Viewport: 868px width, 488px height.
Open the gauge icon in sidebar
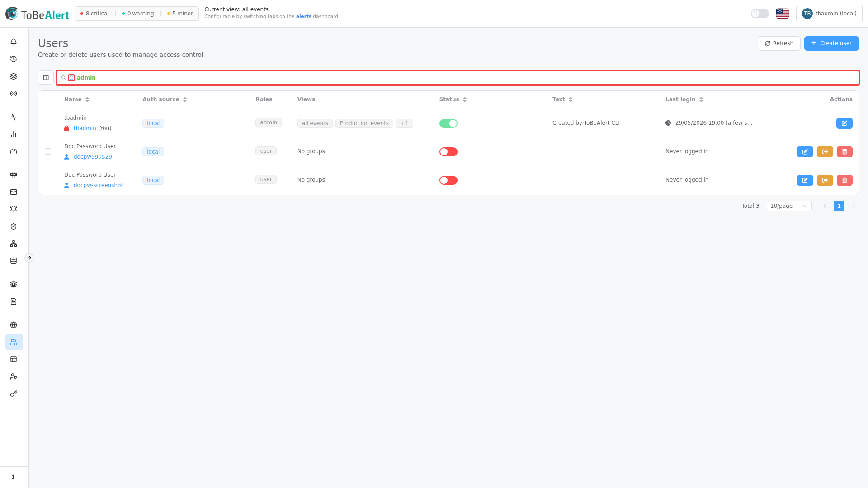click(x=14, y=151)
